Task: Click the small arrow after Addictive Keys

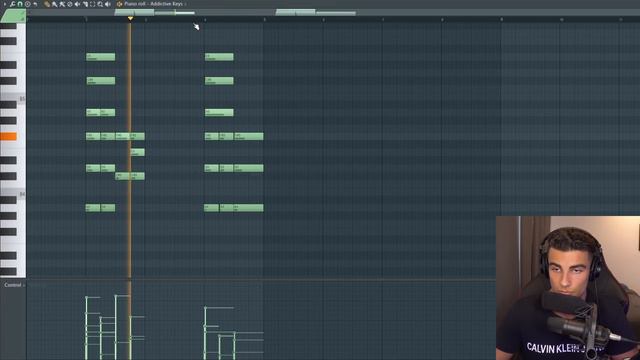Action: (186, 4)
